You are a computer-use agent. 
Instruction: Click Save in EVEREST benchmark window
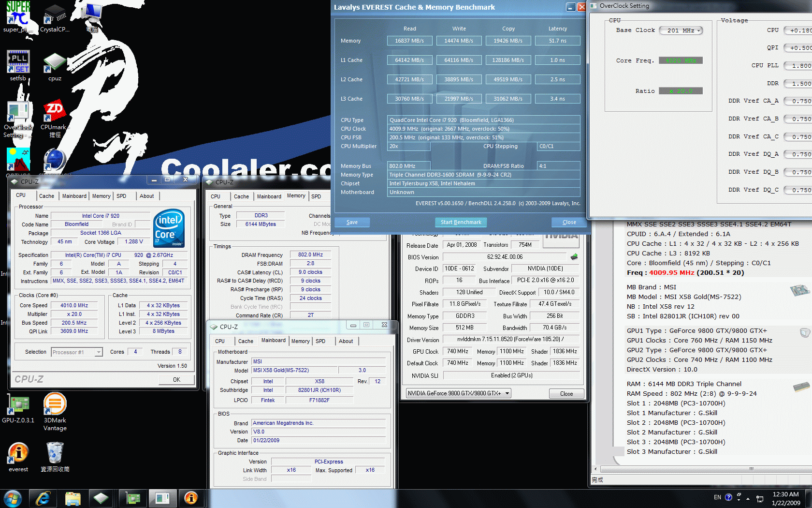352,222
